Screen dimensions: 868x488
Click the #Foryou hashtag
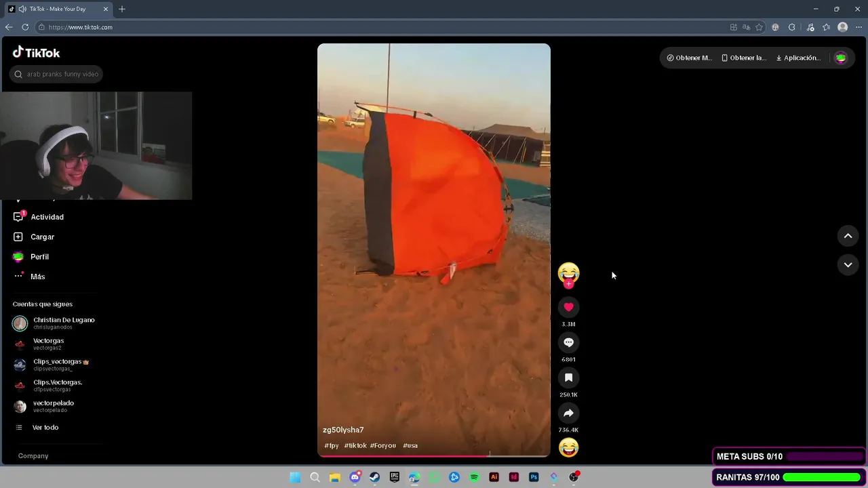(x=383, y=445)
